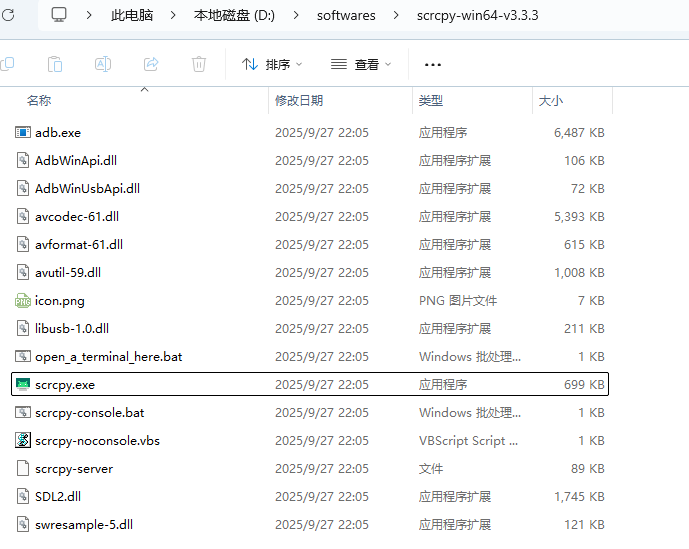Click the open_a_terminal_here.bat file icon

(23, 356)
